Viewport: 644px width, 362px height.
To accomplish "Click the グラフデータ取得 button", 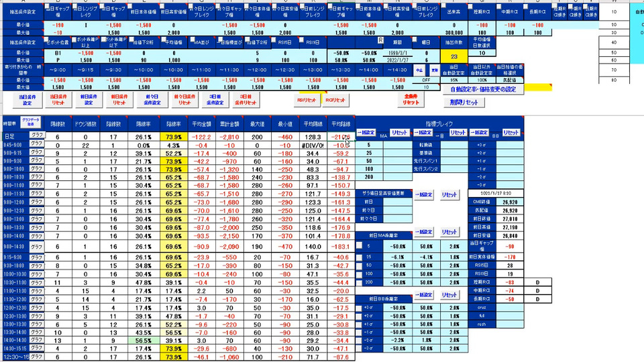I will pyautogui.click(x=30, y=122).
